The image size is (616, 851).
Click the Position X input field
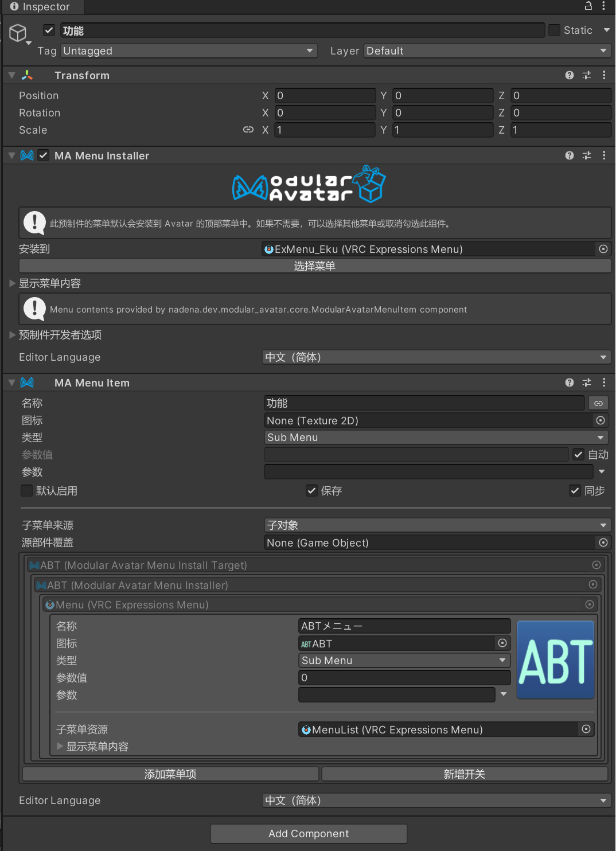325,96
